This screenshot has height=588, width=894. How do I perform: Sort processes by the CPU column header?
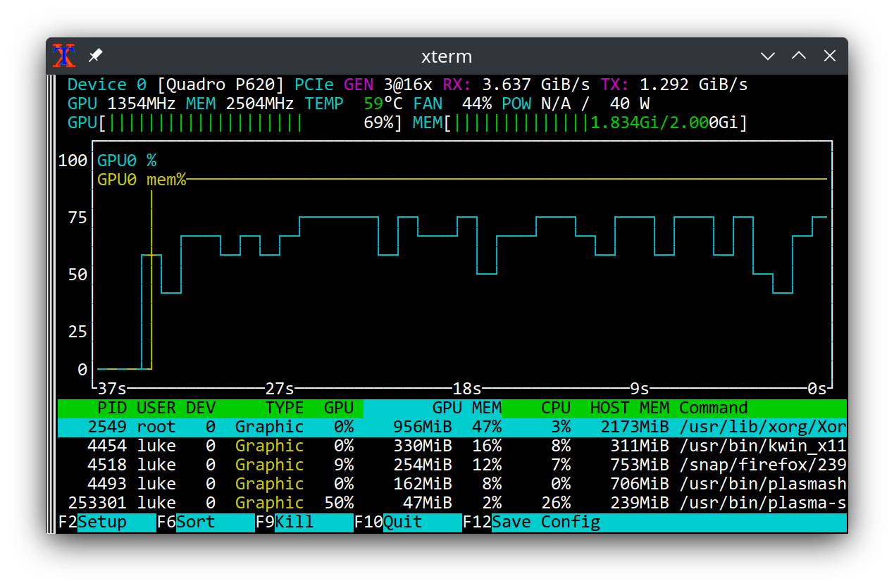coord(555,408)
